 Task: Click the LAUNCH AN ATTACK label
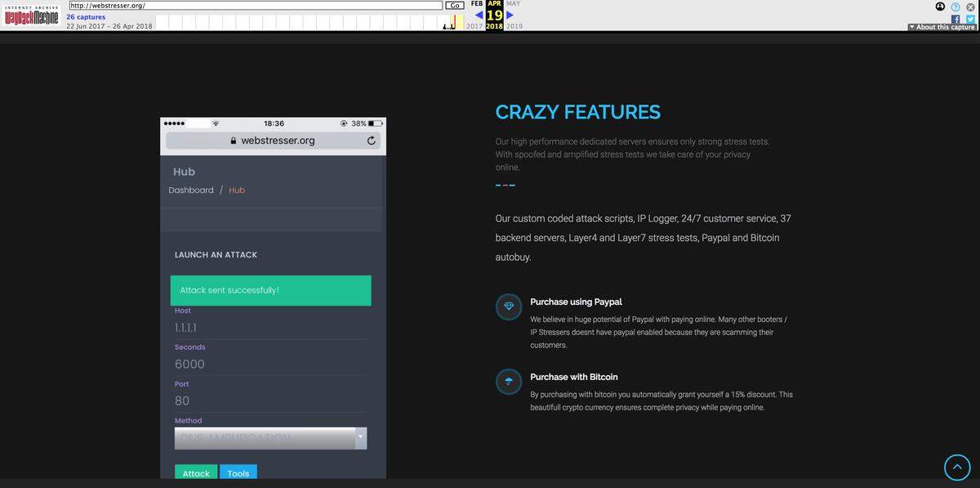216,255
